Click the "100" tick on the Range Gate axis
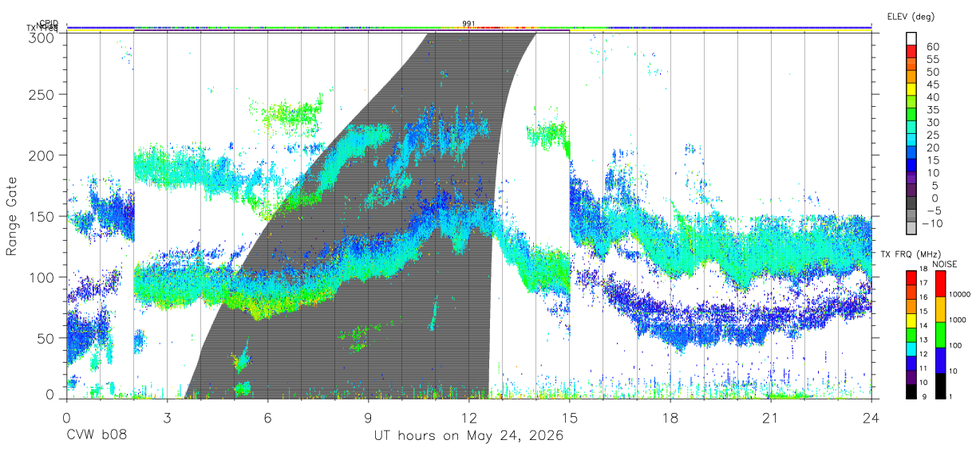The width and height of the screenshot is (980, 452). pyautogui.click(x=41, y=277)
